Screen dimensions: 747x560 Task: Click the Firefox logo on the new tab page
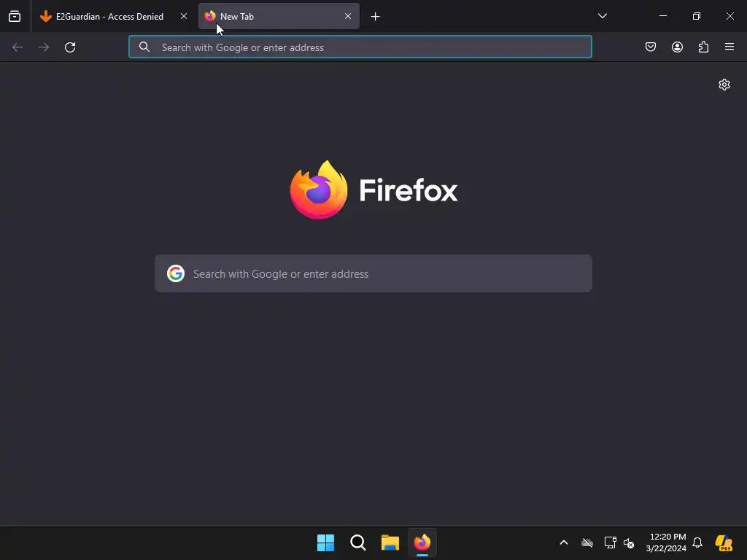373,190
